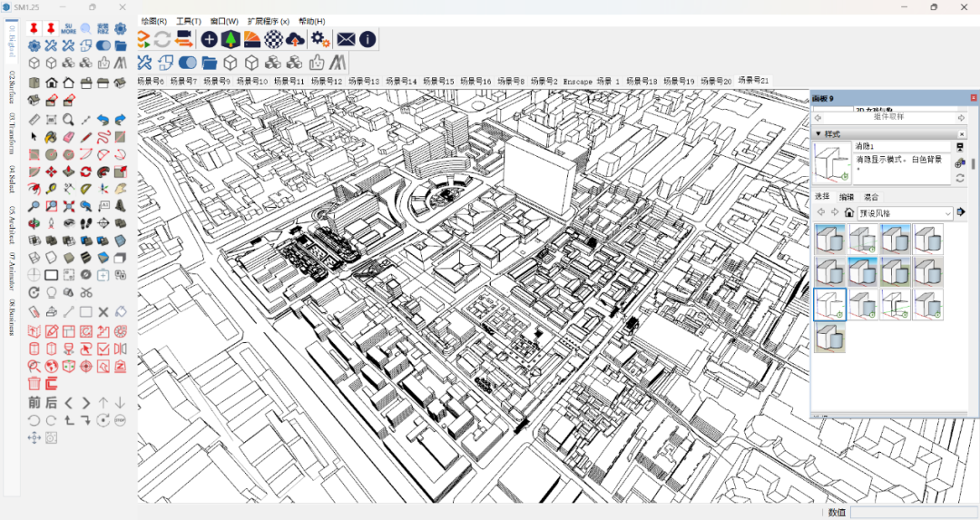
Task: Click the create new style icon
Action: point(960,163)
